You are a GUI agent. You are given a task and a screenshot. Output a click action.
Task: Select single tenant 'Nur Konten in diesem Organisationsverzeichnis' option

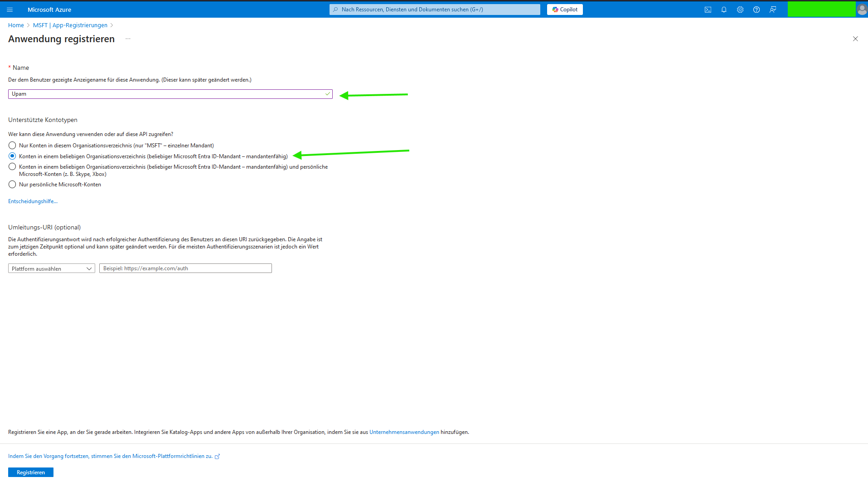tap(12, 146)
